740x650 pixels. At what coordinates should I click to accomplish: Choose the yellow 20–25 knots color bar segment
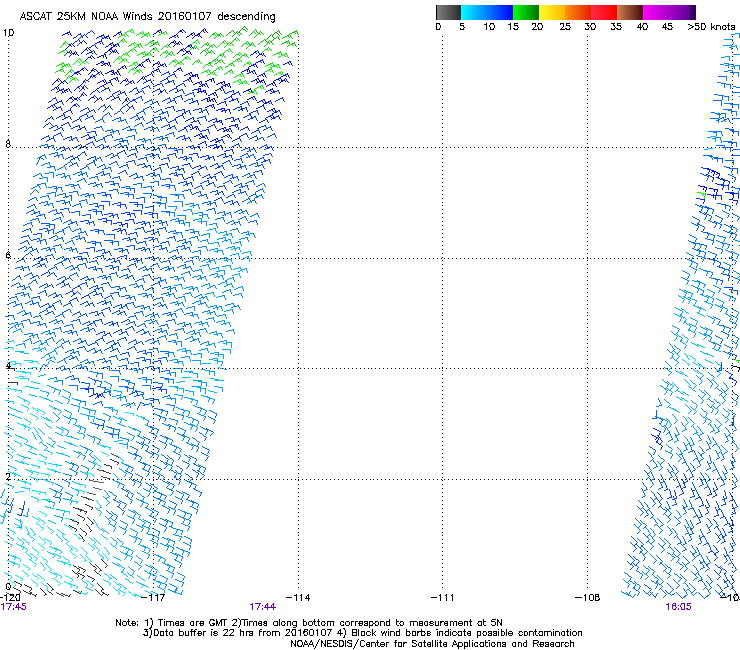(x=552, y=12)
